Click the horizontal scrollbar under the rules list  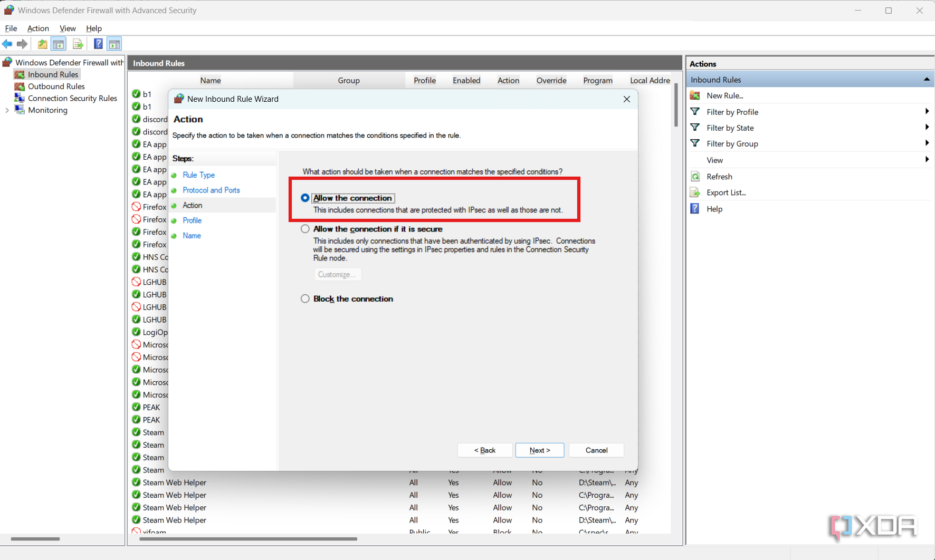(248, 539)
